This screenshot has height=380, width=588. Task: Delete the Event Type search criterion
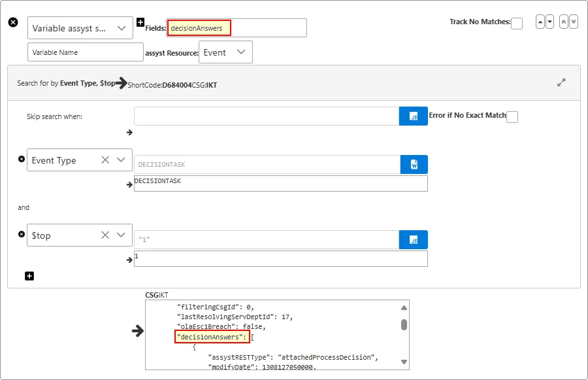click(x=21, y=159)
